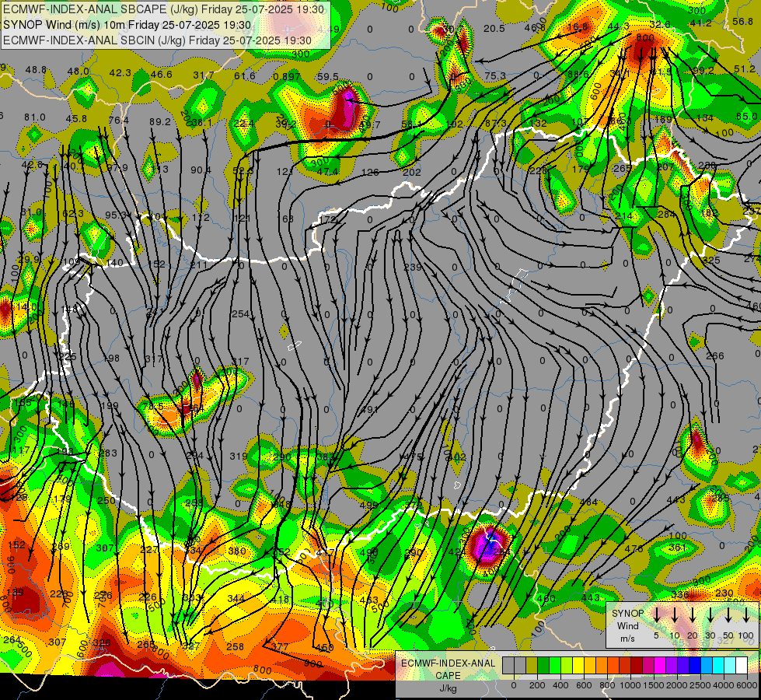The width and height of the screenshot is (761, 700).
Task: Click the map value 230
Action: coord(724,593)
